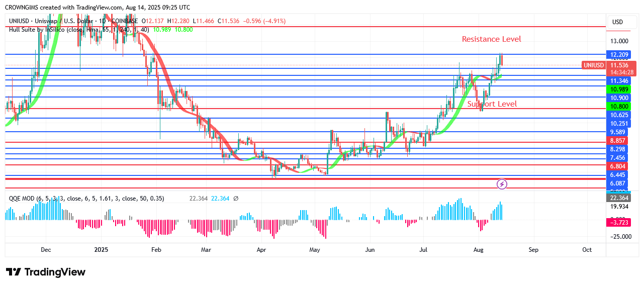
Task: Click the TradingView logo
Action: [46, 272]
